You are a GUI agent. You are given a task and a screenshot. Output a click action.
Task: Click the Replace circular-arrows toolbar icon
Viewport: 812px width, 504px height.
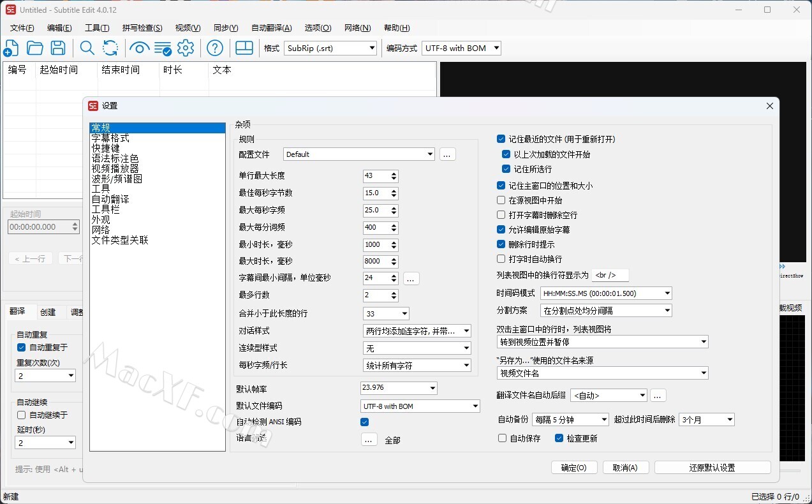pyautogui.click(x=110, y=48)
